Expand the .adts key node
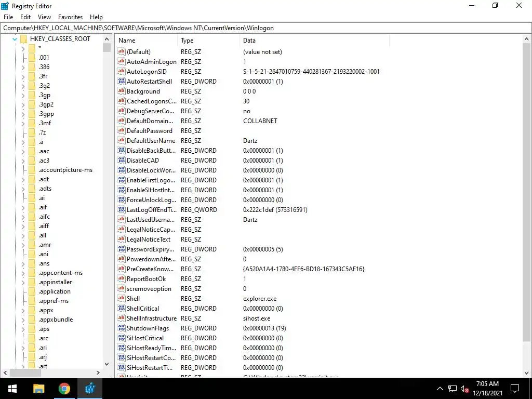The height and width of the screenshot is (399, 532). (23, 189)
